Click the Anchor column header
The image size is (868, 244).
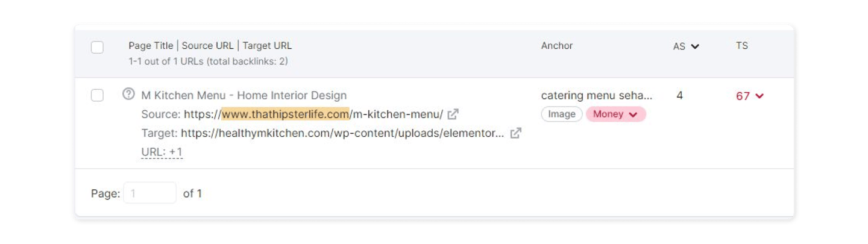coord(557,46)
